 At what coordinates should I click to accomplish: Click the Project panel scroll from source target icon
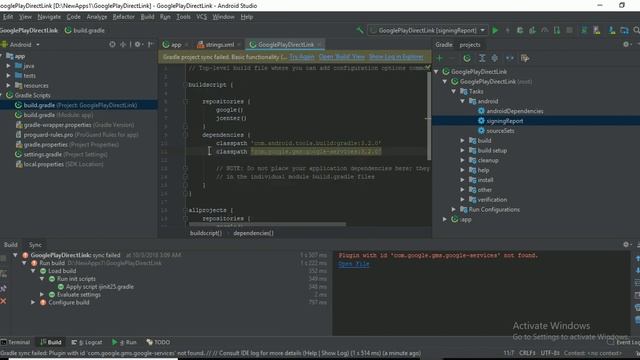pyautogui.click(x=112, y=44)
